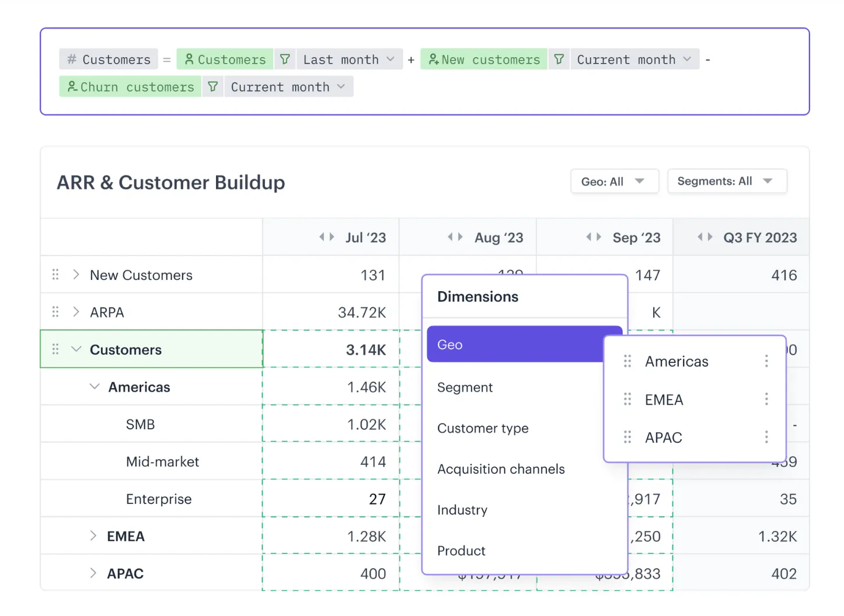Grab the drag handle of New Customers row
The width and height of the screenshot is (844, 616).
55,274
